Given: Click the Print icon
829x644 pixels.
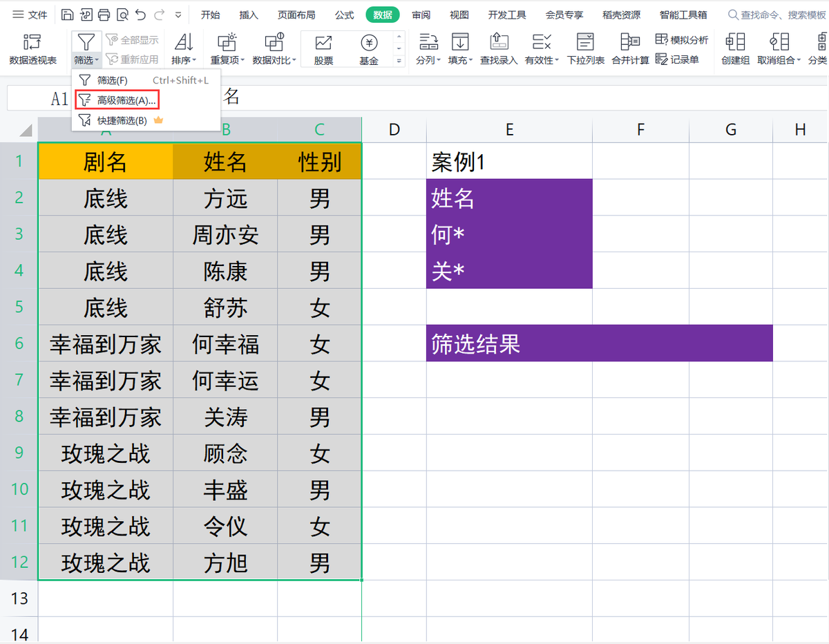Looking at the screenshot, I should pos(104,15).
